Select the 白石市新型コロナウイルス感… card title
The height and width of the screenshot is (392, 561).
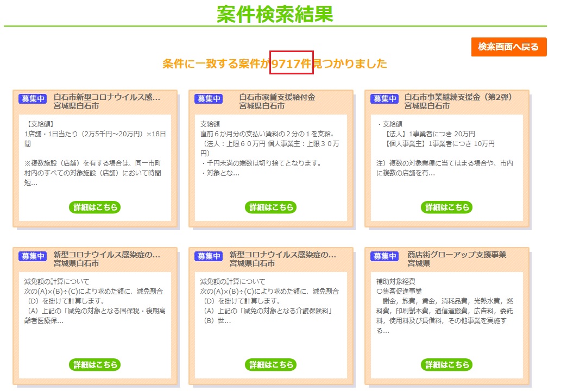coord(106,97)
